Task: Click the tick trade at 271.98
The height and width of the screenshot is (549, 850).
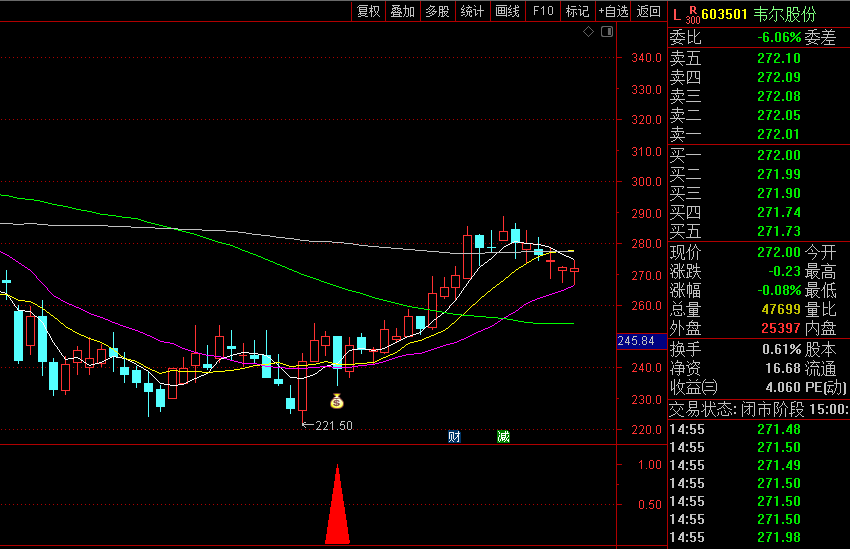Action: (779, 537)
